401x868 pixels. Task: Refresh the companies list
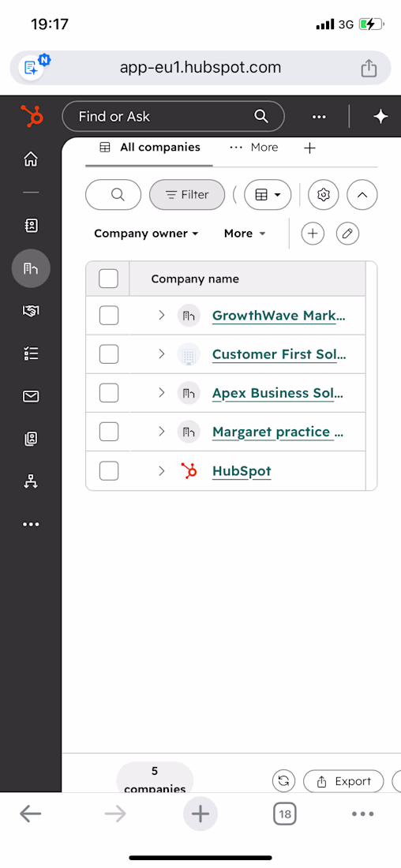pyautogui.click(x=283, y=781)
